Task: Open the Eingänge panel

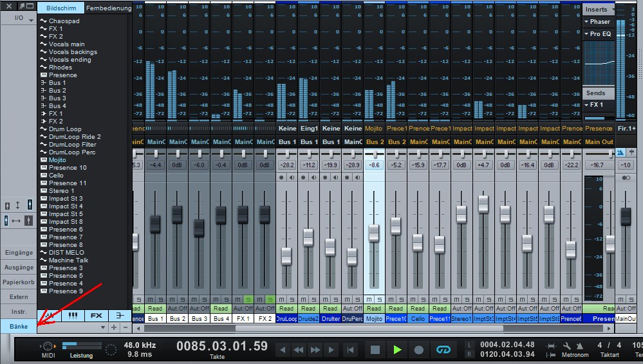Action: click(19, 253)
